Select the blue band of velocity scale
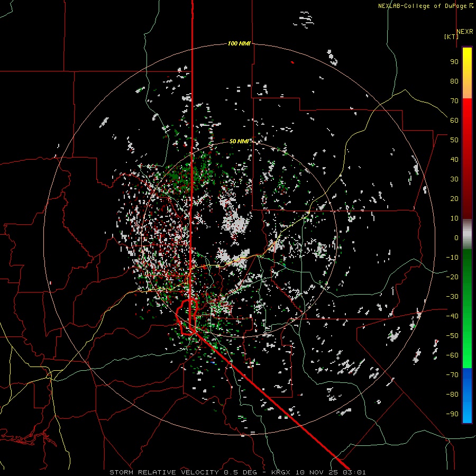476x476 pixels. pos(467,396)
